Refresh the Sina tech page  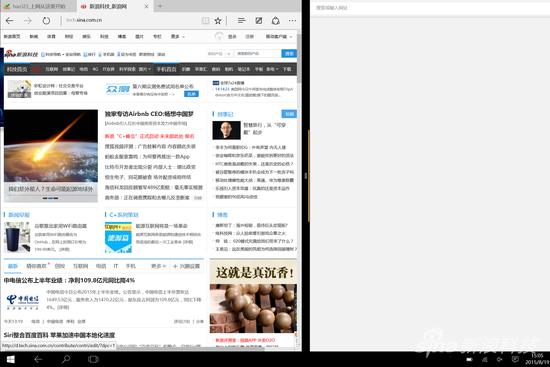(x=46, y=21)
